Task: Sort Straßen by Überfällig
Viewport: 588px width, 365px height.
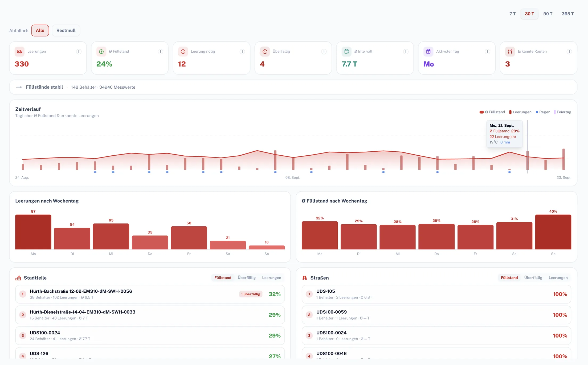Action: pyautogui.click(x=533, y=278)
